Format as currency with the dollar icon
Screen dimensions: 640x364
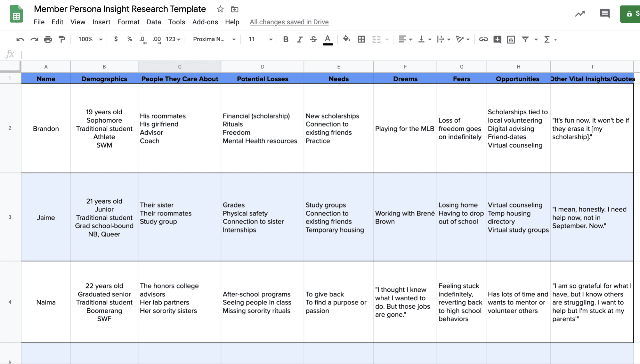pyautogui.click(x=116, y=39)
